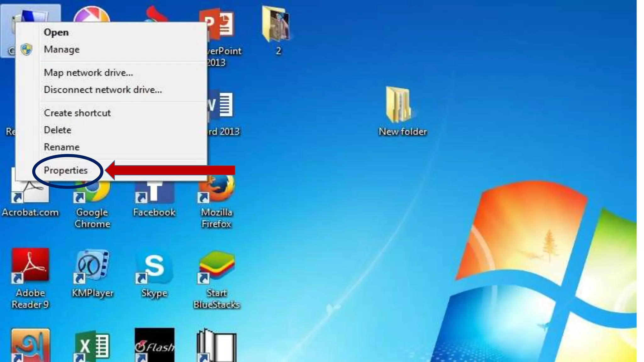
Task: Launch the Excel shortcut icon
Action: click(x=92, y=346)
